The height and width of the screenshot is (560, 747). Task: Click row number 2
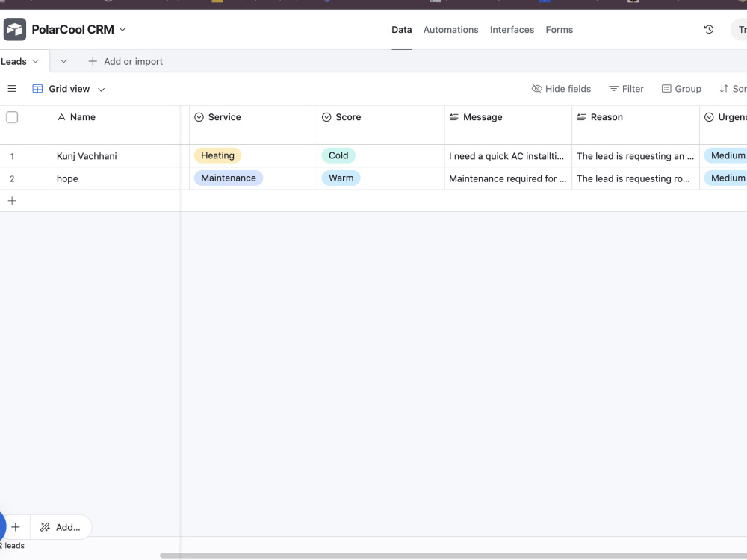(x=12, y=179)
